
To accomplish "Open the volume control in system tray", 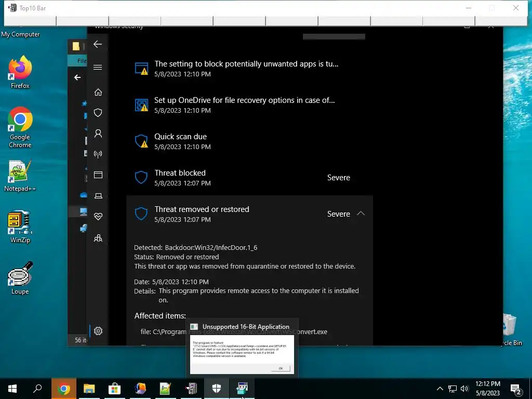I will click(464, 389).
